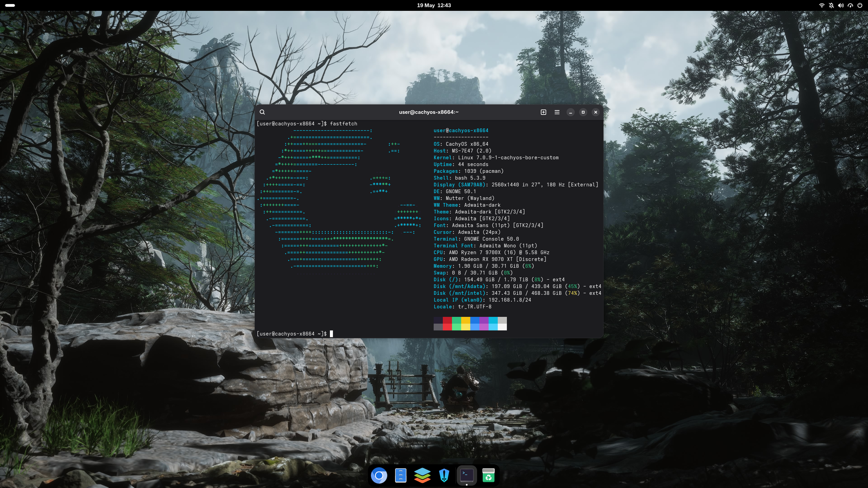Click the DE: GNOME 50.1 line
This screenshot has width=868, height=488.
455,192
